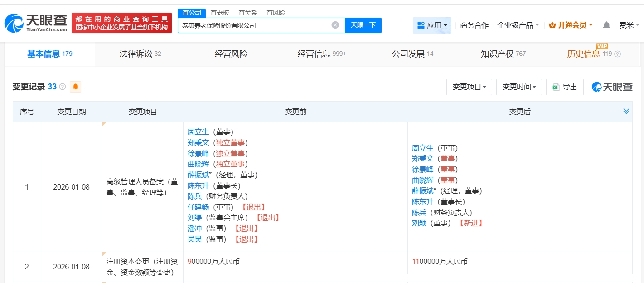Image resolution: width=644 pixels, height=283 pixels.
Task: Select the 查老板 search tab
Action: (x=220, y=13)
